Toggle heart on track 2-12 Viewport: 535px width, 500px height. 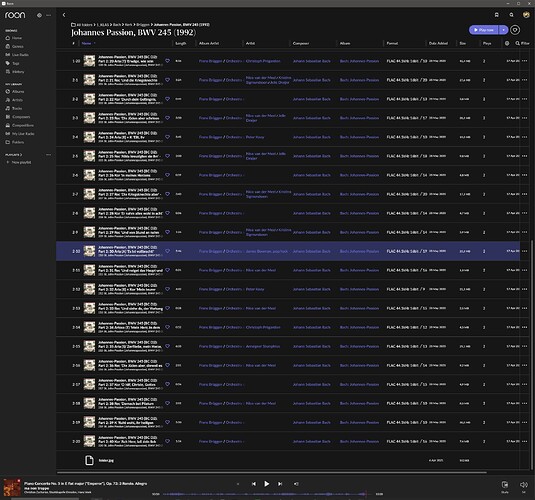click(x=168, y=289)
